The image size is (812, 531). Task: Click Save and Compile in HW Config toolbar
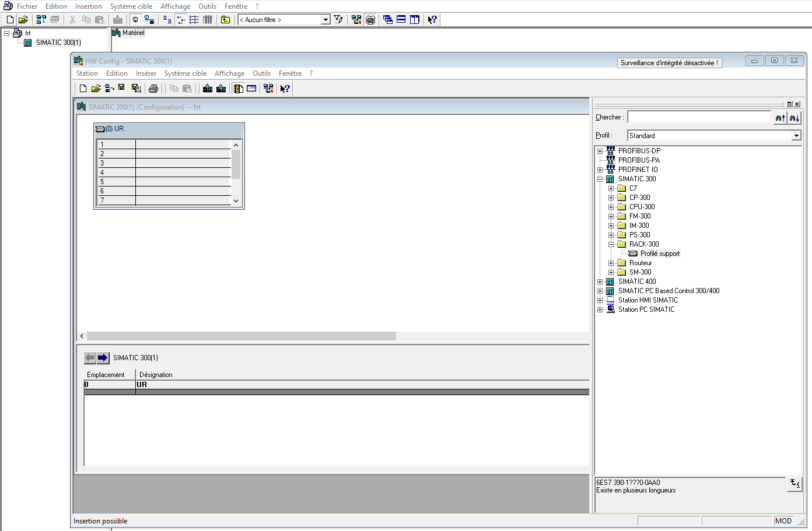click(136, 89)
